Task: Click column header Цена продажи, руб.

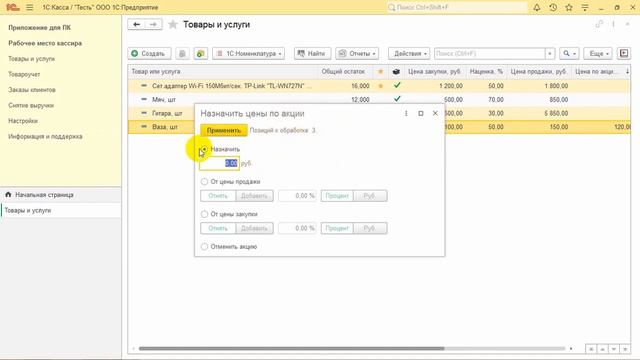Action: click(538, 71)
